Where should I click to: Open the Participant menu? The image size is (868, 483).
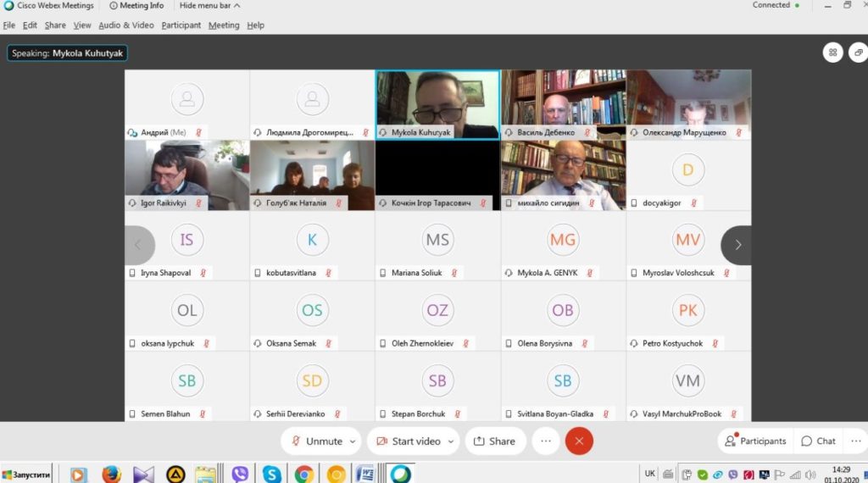[181, 25]
